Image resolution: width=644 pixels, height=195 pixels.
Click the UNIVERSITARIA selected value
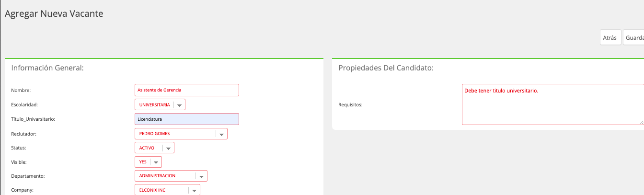click(154, 104)
